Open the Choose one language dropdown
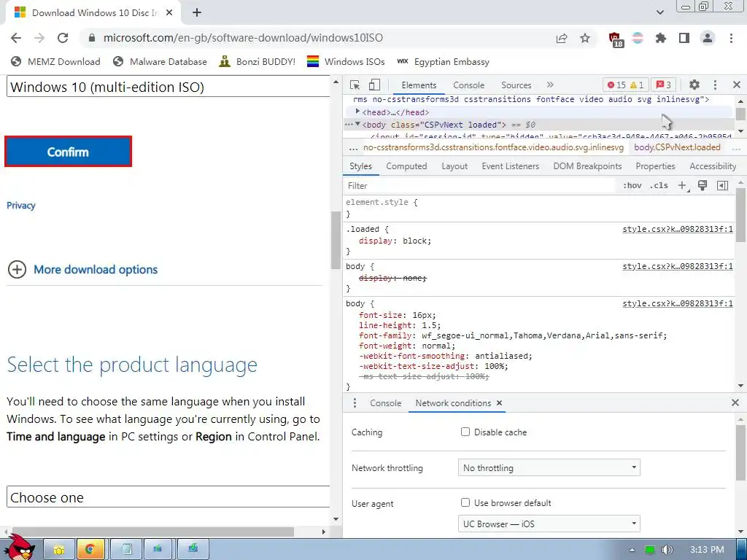Viewport: 747px width, 560px height. click(169, 497)
